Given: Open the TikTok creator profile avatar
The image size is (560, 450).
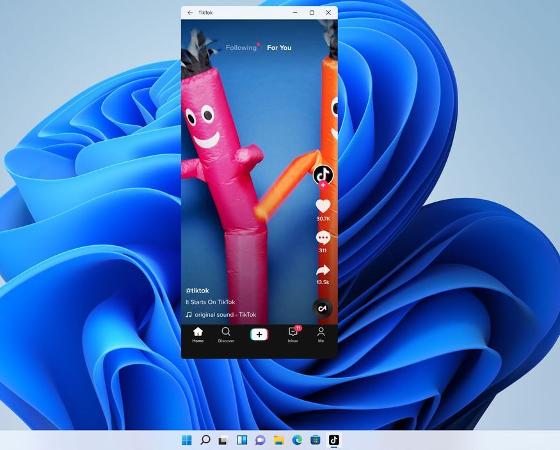Looking at the screenshot, I should click(x=323, y=174).
